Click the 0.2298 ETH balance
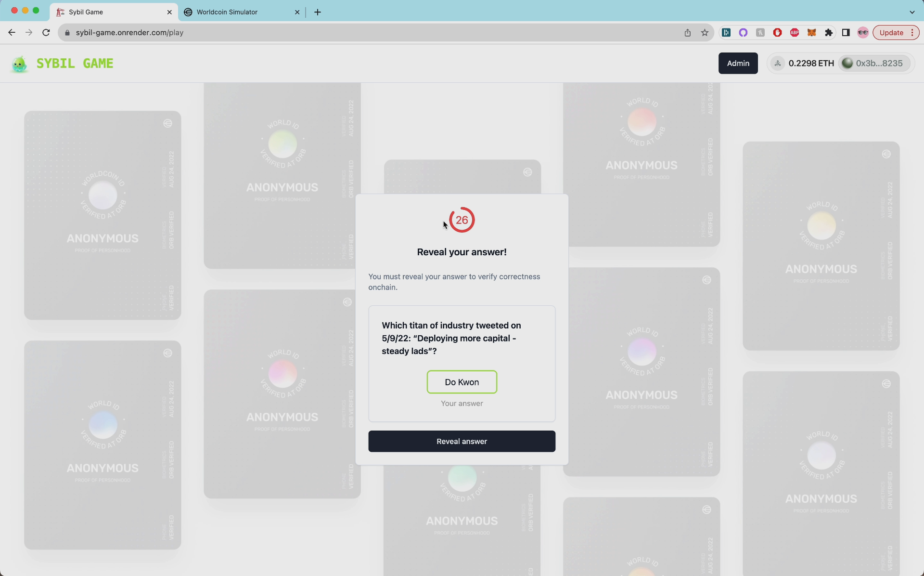The width and height of the screenshot is (924, 576). pyautogui.click(x=811, y=63)
